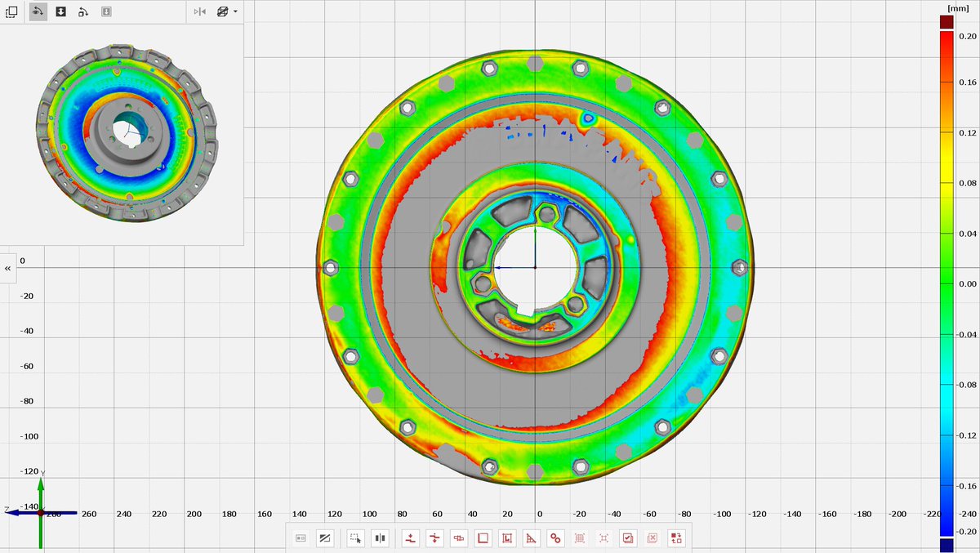The width and height of the screenshot is (980, 553).
Task: Click the -100 vertical ruler label
Action: coord(29,436)
